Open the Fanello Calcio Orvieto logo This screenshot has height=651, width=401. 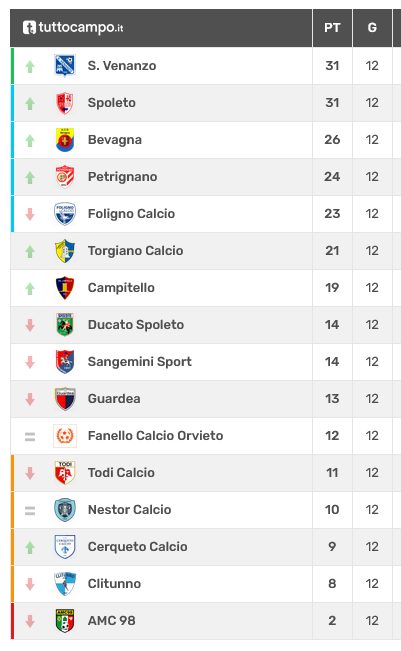(x=65, y=436)
